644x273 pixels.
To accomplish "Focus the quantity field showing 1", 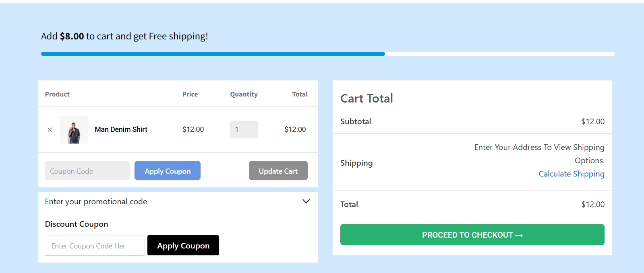I will (244, 129).
